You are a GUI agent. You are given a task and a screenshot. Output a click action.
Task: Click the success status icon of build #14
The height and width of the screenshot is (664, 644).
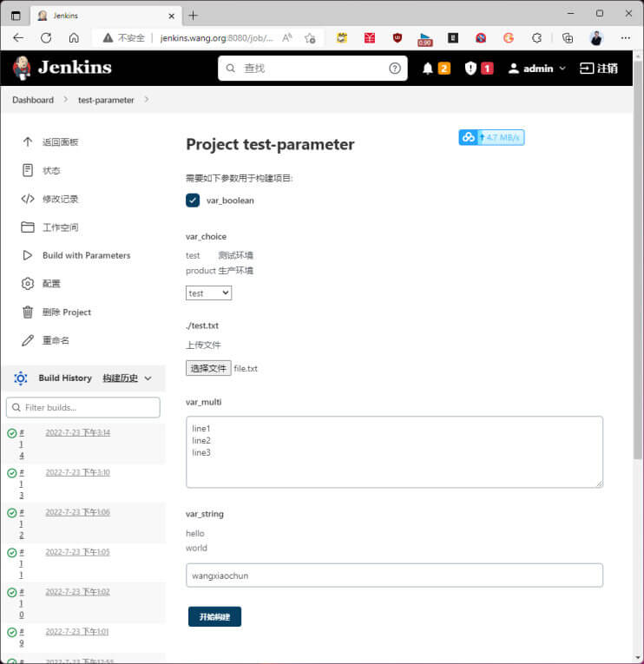click(12, 433)
